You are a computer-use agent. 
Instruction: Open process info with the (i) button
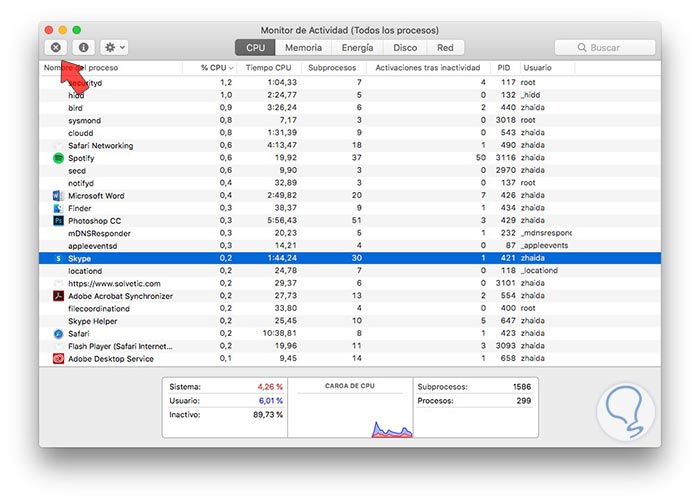pos(83,47)
